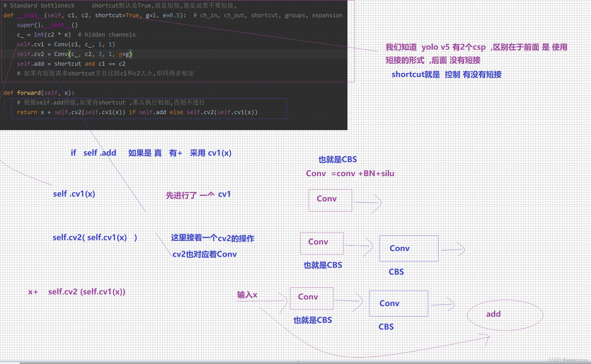The image size is (591, 364).
Task: Click the 'c_ = int(c2 * e)' statement
Action: (44, 35)
